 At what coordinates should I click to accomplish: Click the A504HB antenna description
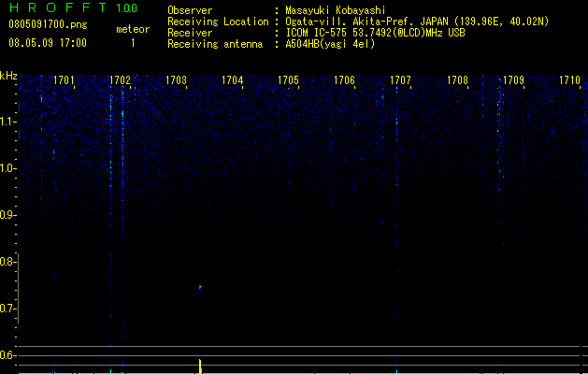click(x=330, y=44)
